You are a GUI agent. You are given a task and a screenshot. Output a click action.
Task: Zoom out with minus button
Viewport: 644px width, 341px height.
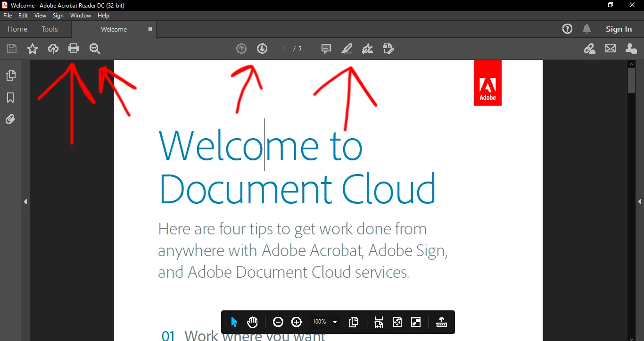tap(278, 322)
